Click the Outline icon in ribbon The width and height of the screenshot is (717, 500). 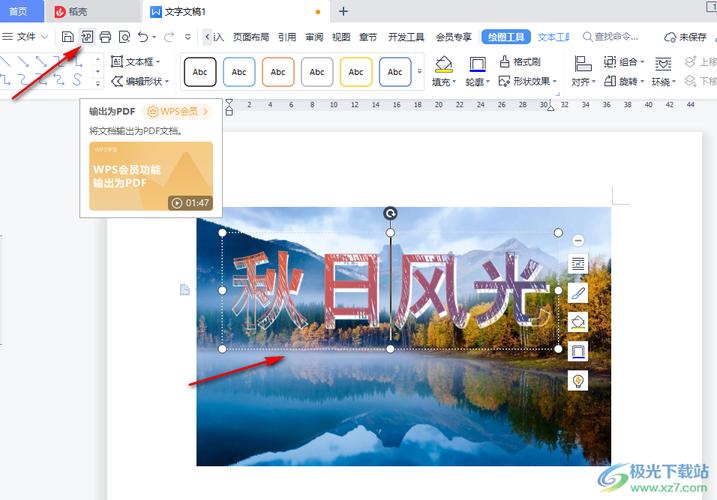click(477, 65)
